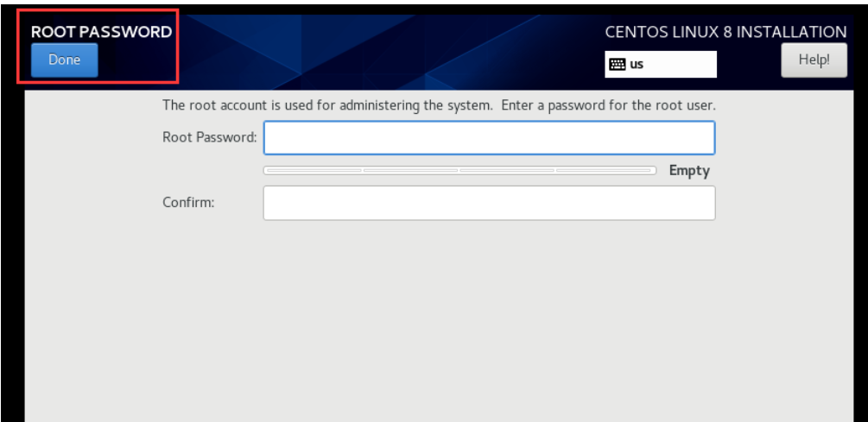This screenshot has width=868, height=422.
Task: Click first segment of password strength bar
Action: (x=313, y=171)
